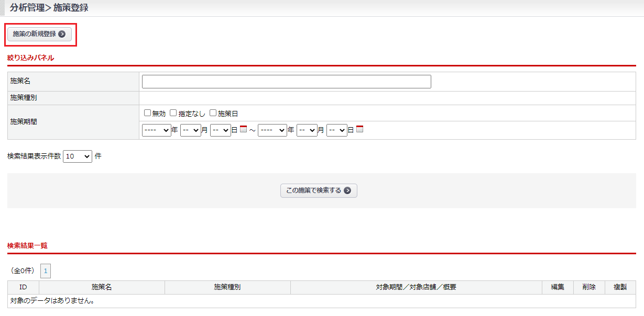Image resolution: width=644 pixels, height=316 pixels.
Task: Click the 対象のデータはありません。 message
Action: point(52,301)
